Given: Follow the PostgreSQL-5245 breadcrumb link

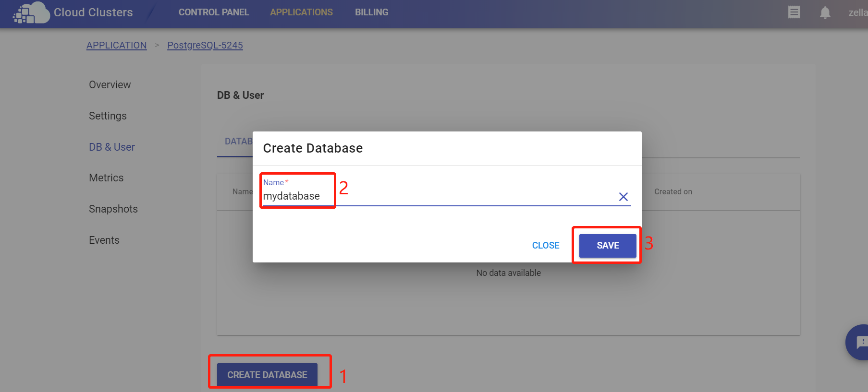Looking at the screenshot, I should (205, 45).
